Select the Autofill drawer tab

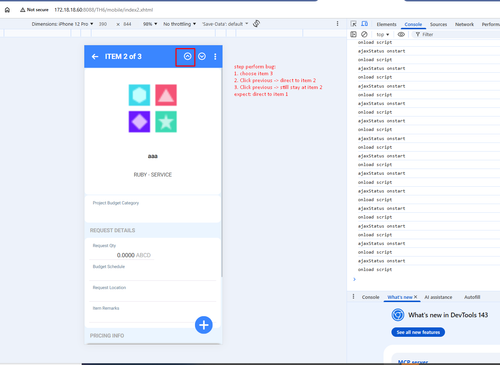point(472,297)
